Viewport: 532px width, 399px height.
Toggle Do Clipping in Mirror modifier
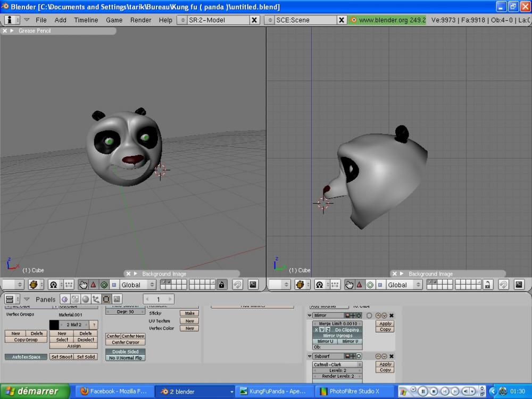(x=347, y=330)
